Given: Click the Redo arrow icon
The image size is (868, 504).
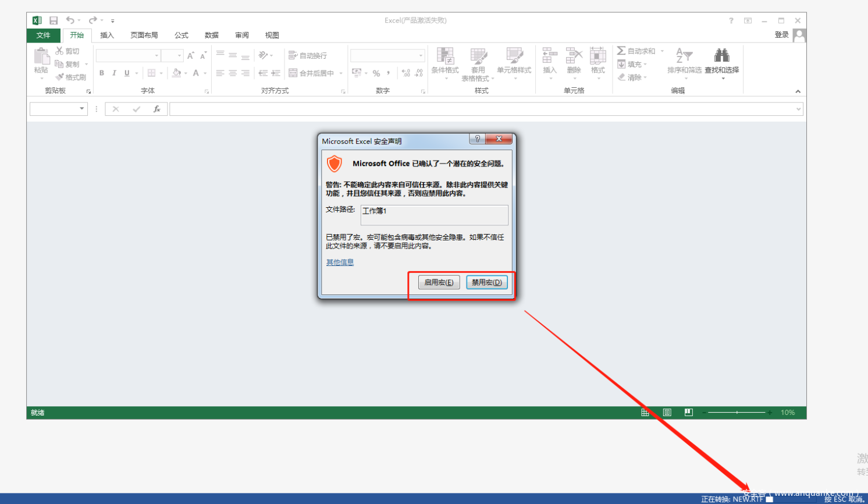Looking at the screenshot, I should [x=93, y=20].
